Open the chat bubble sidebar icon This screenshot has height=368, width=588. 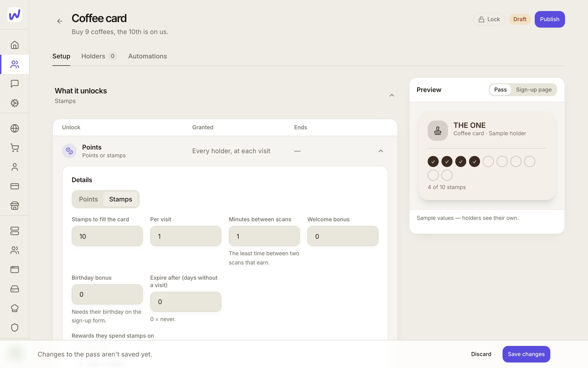click(14, 83)
